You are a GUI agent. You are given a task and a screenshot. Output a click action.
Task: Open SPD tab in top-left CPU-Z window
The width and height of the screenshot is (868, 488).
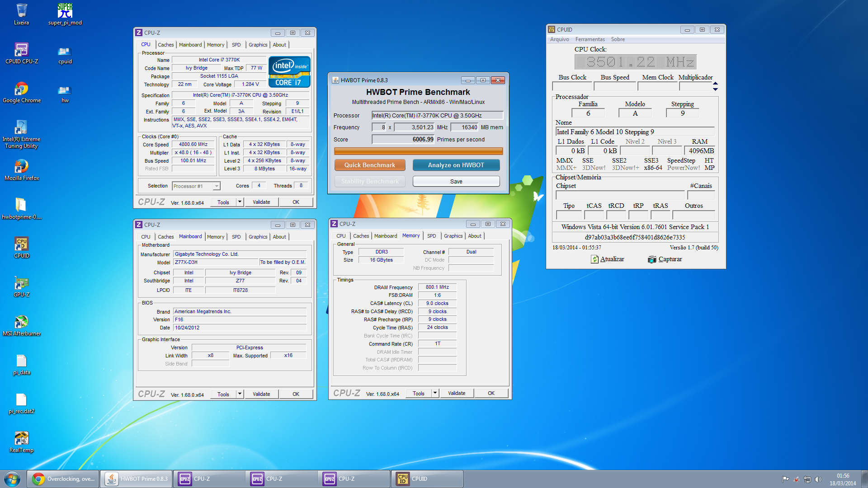pos(236,45)
